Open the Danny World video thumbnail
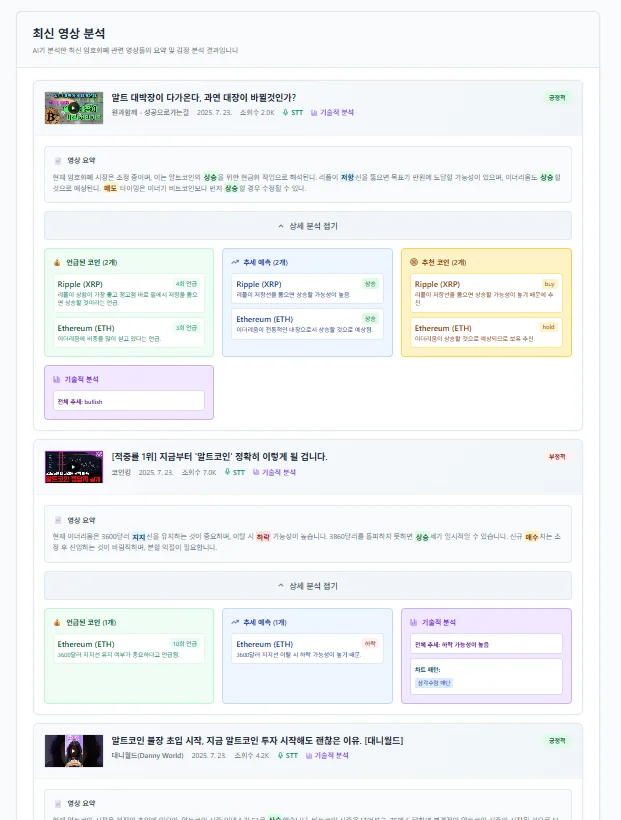This screenshot has width=621, height=820. [74, 751]
